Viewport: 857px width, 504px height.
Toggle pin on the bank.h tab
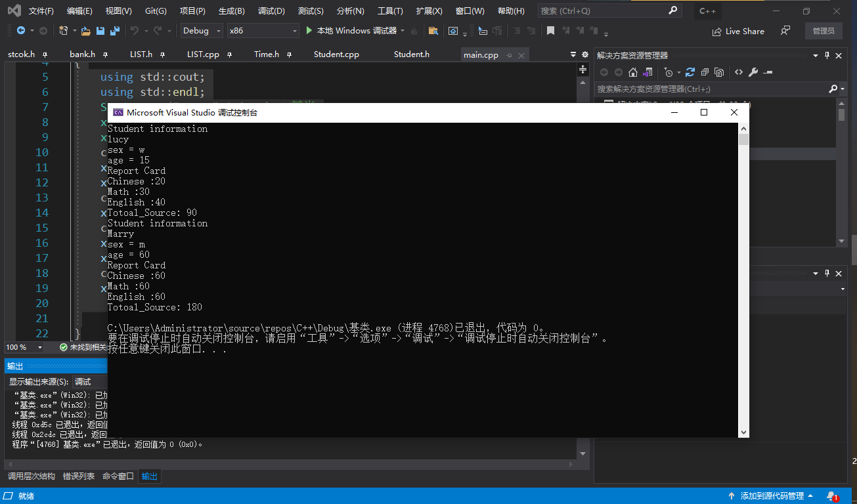(105, 55)
